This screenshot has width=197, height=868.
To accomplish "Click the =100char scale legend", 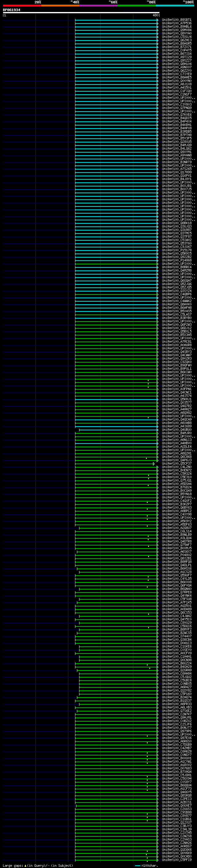I will (x=146, y=865).
